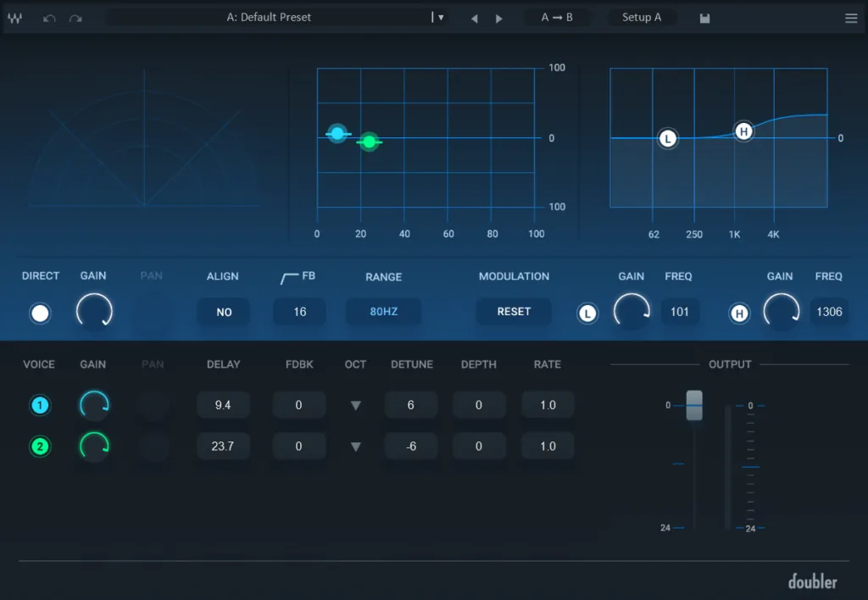Click the H high-shelf EQ icon
Image resolution: width=868 pixels, height=600 pixels.
pyautogui.click(x=739, y=313)
